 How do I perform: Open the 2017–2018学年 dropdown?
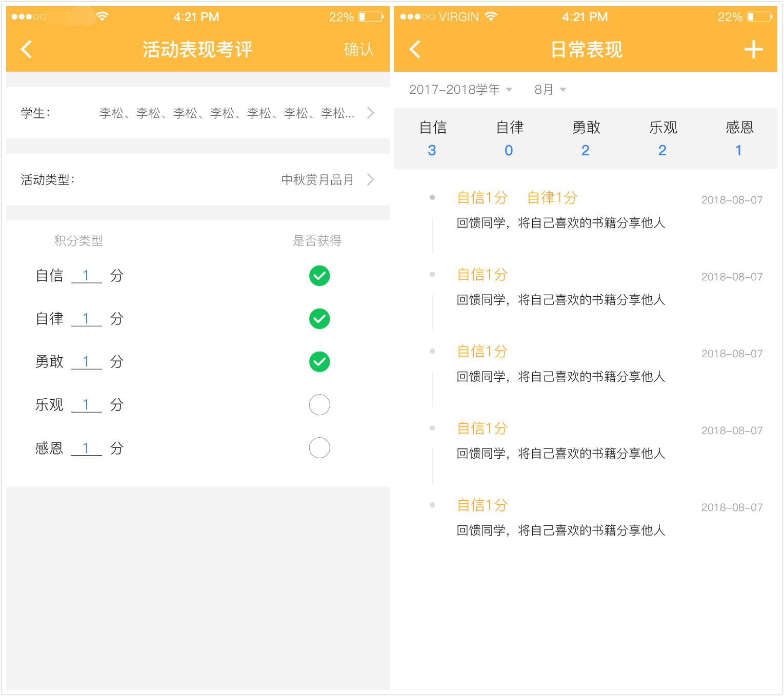[460, 90]
